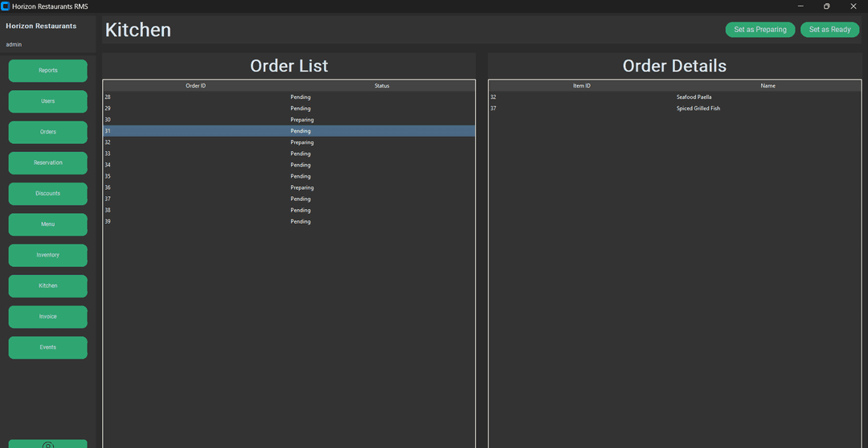Click the Horizon Restaurants sidebar title
This screenshot has width=868, height=448.
point(41,26)
